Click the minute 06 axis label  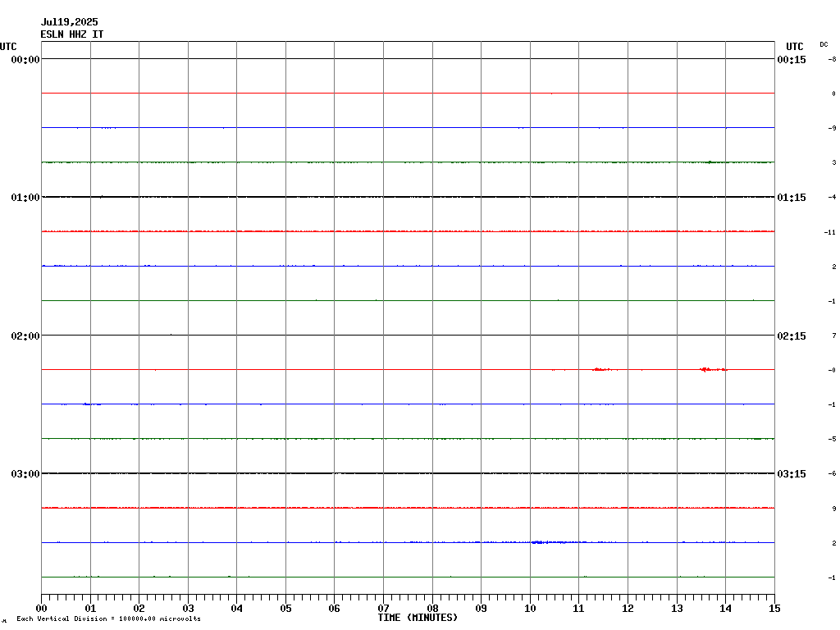[335, 609]
